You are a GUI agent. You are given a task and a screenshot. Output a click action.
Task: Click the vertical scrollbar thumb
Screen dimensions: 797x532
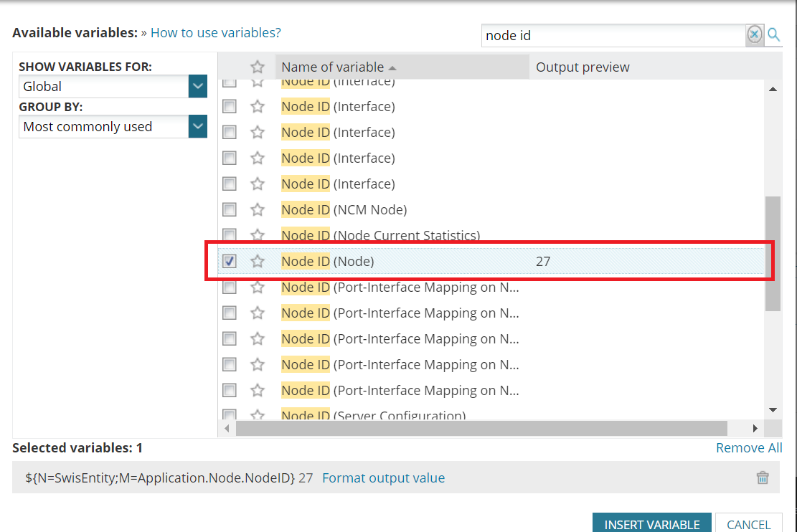[773, 253]
